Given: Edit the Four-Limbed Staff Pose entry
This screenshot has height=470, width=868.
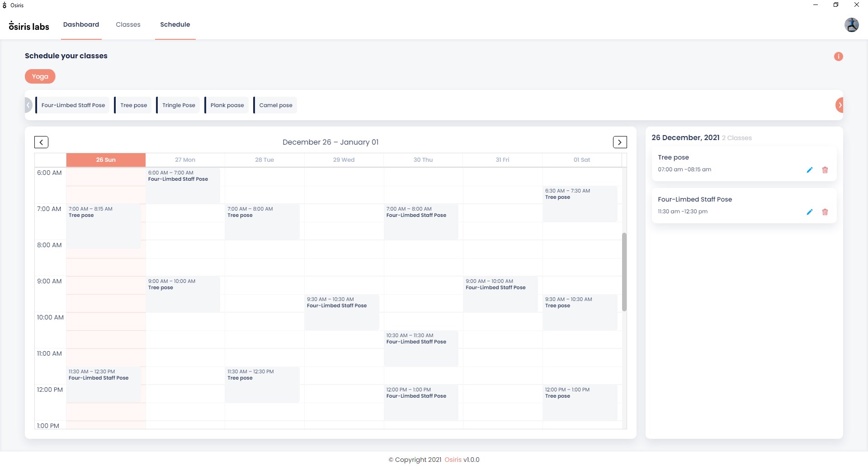Looking at the screenshot, I should click(809, 212).
